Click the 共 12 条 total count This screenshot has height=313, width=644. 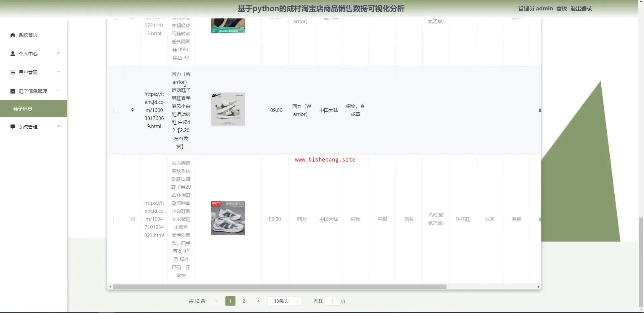point(197,301)
